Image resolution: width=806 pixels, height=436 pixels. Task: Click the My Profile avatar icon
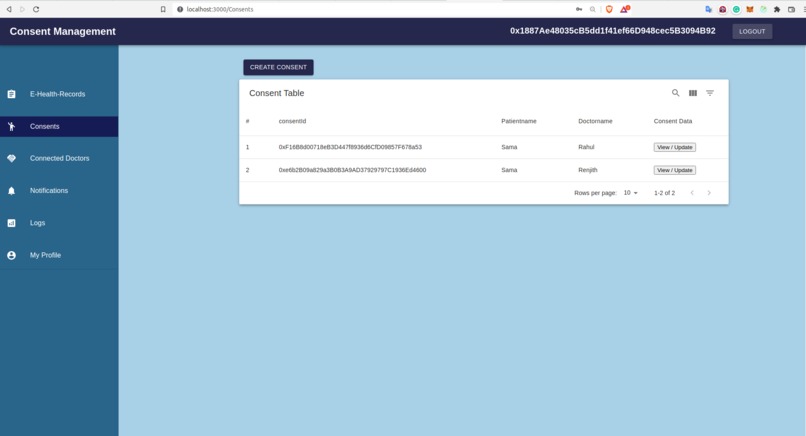[11, 256]
